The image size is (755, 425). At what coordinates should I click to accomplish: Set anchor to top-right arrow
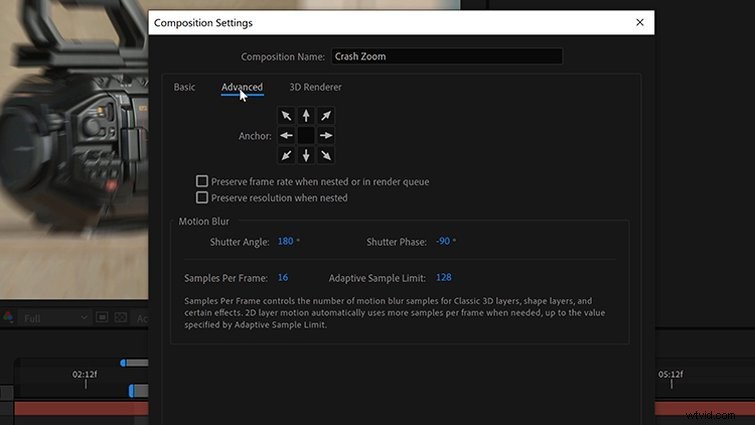pos(325,116)
